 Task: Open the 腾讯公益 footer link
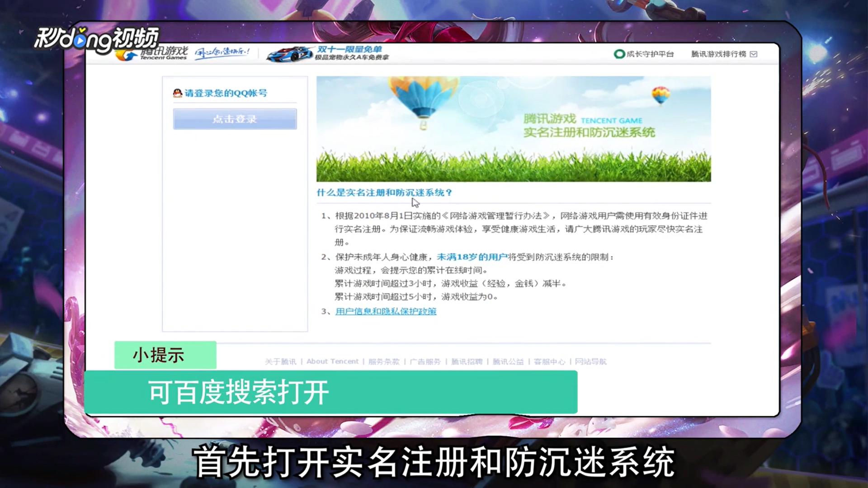click(508, 361)
